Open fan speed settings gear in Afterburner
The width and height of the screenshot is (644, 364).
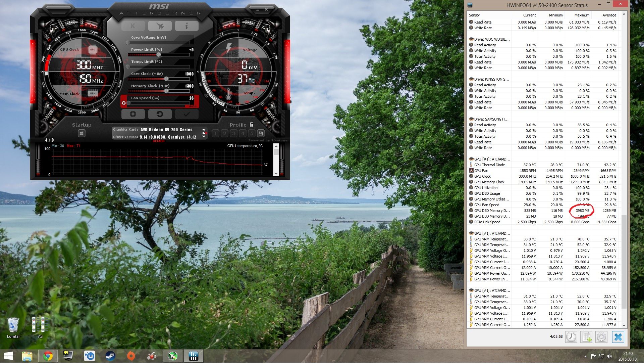pyautogui.click(x=124, y=103)
